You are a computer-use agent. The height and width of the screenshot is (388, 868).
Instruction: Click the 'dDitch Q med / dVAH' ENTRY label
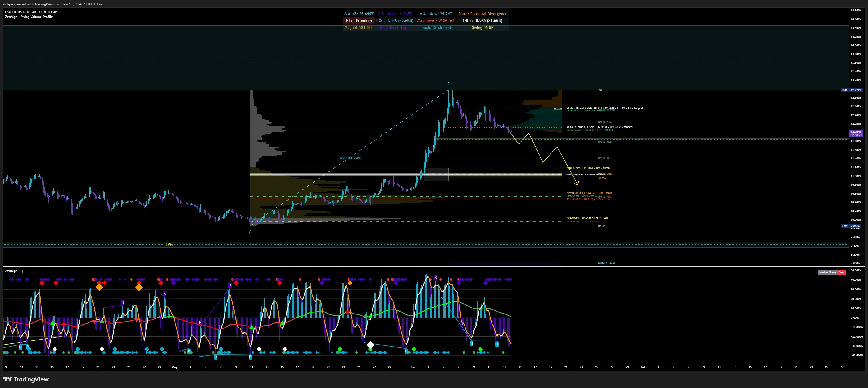click(x=605, y=108)
